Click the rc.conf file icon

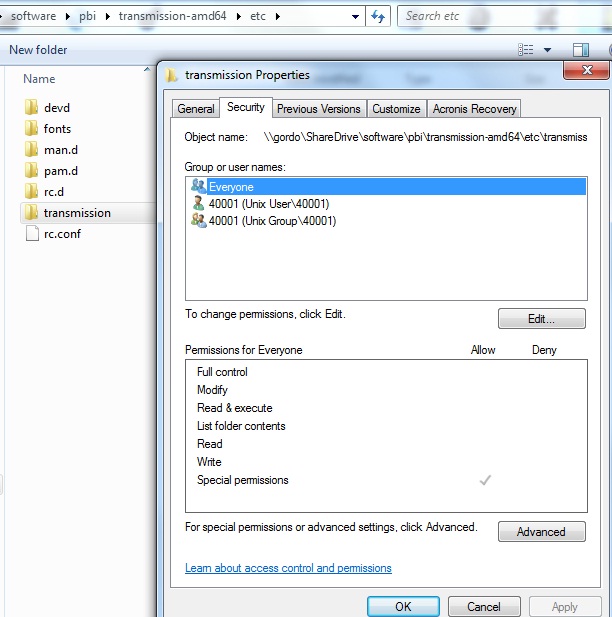coord(32,234)
